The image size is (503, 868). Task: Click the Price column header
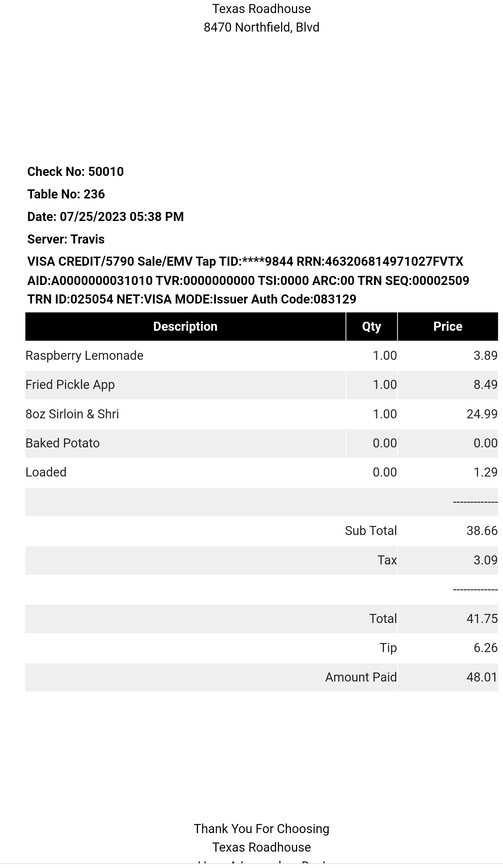pyautogui.click(x=447, y=326)
